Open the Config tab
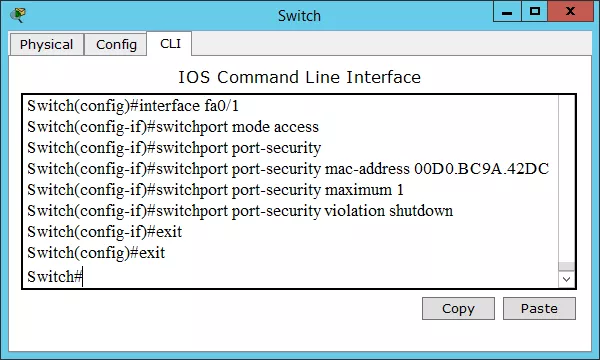 [x=116, y=44]
